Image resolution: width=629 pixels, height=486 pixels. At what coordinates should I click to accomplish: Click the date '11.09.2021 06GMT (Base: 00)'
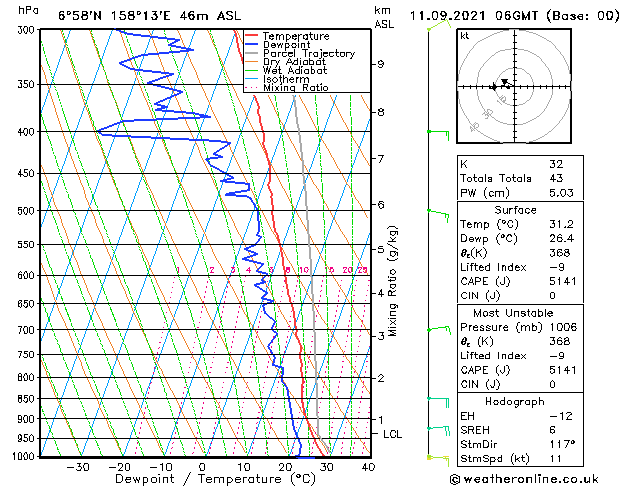(515, 16)
